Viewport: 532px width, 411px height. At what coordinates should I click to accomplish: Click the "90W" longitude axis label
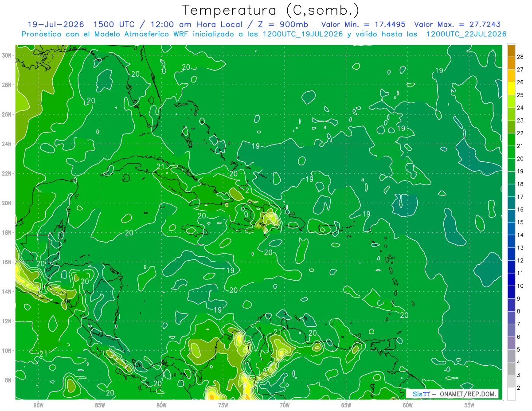(39, 405)
